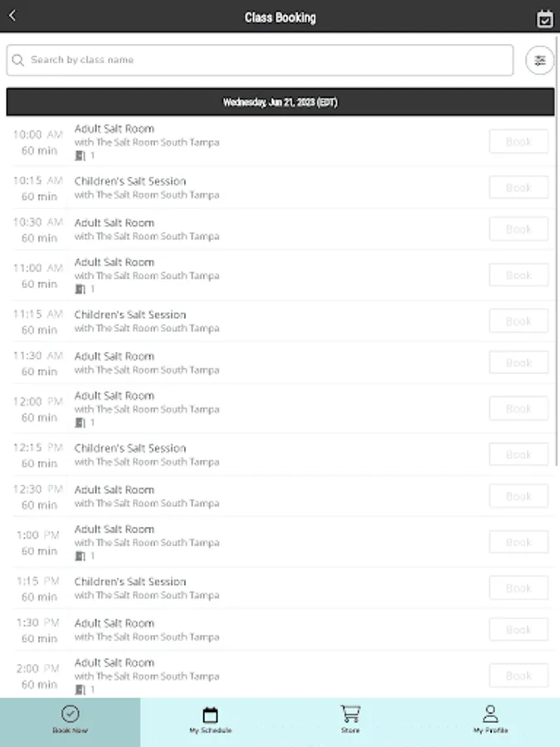Click the Wednesday, Jun 21, 2023 date header
The height and width of the screenshot is (747, 560).
pyautogui.click(x=280, y=102)
